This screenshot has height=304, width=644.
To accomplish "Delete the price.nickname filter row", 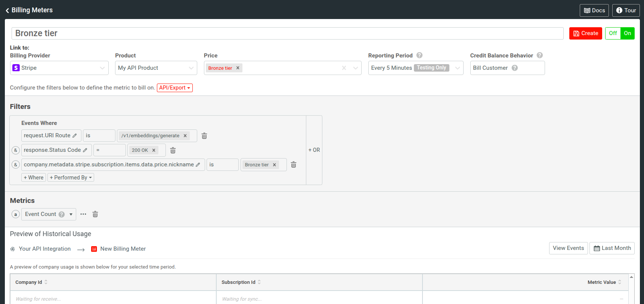I will click(294, 164).
